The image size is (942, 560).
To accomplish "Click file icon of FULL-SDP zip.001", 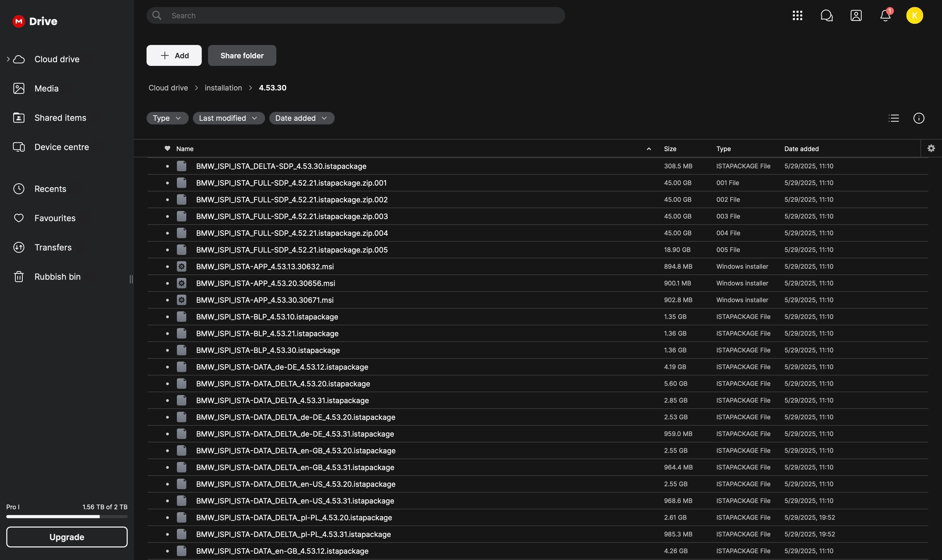I will (182, 183).
